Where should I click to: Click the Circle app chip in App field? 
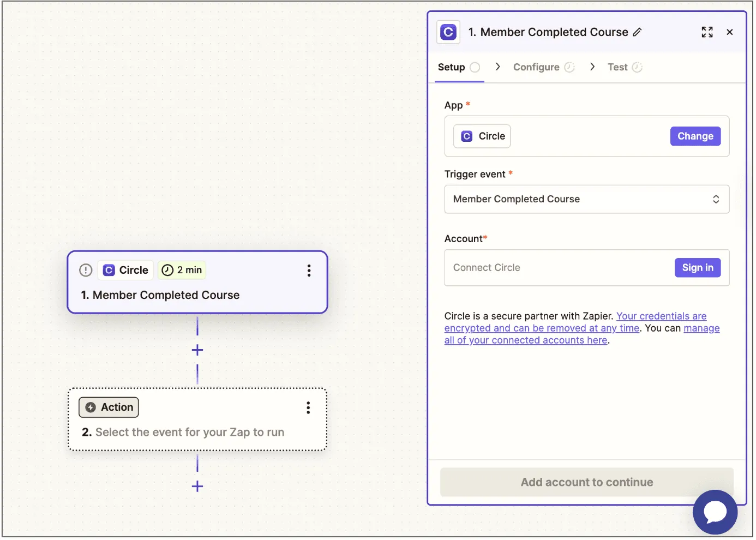coord(482,136)
